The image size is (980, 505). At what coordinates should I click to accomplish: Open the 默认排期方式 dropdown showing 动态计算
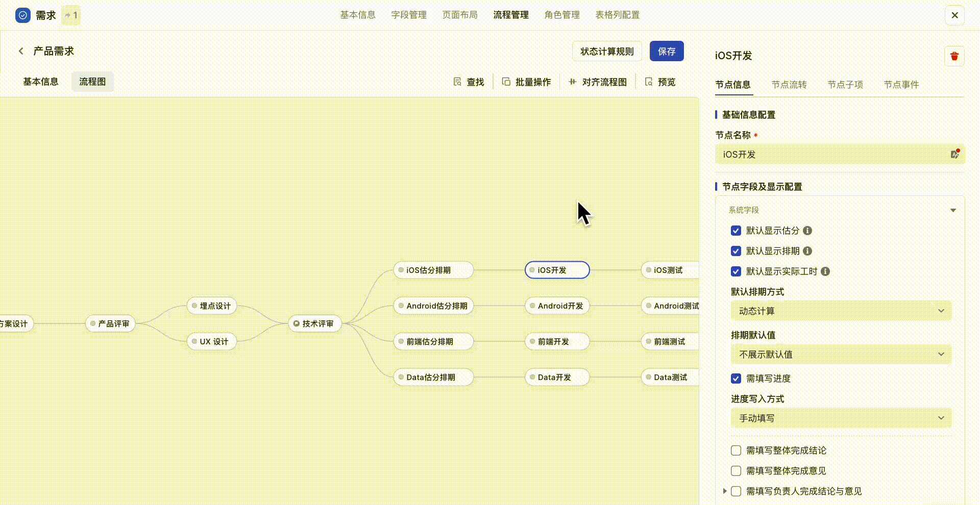point(841,311)
